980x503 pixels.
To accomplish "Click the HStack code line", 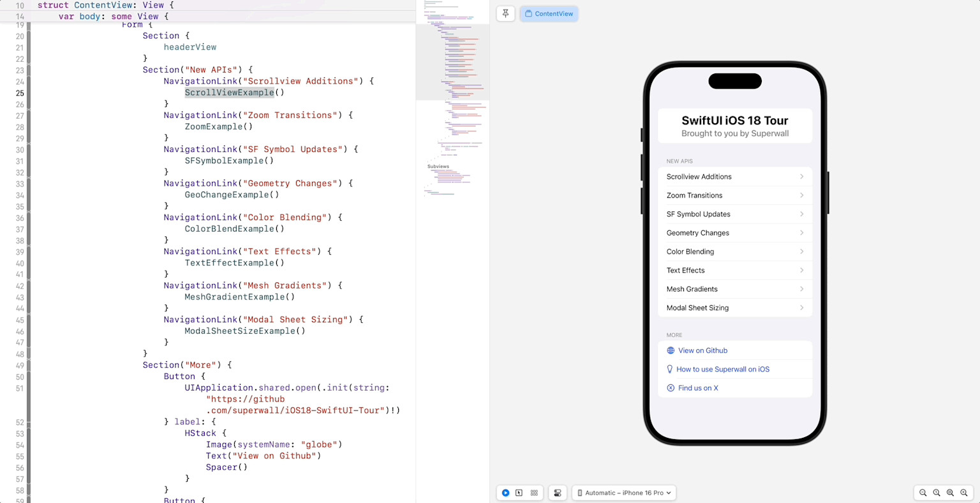I will click(205, 433).
